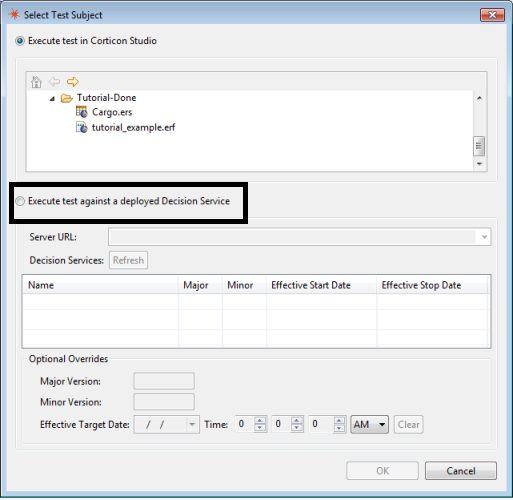Click the Minor column header
The image size is (513, 500).
pyautogui.click(x=244, y=285)
